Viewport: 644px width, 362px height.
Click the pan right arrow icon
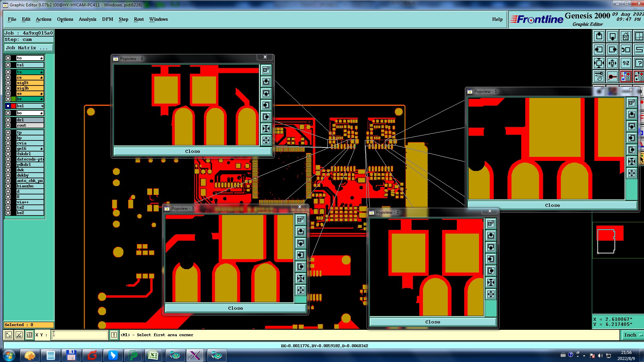[x=612, y=50]
